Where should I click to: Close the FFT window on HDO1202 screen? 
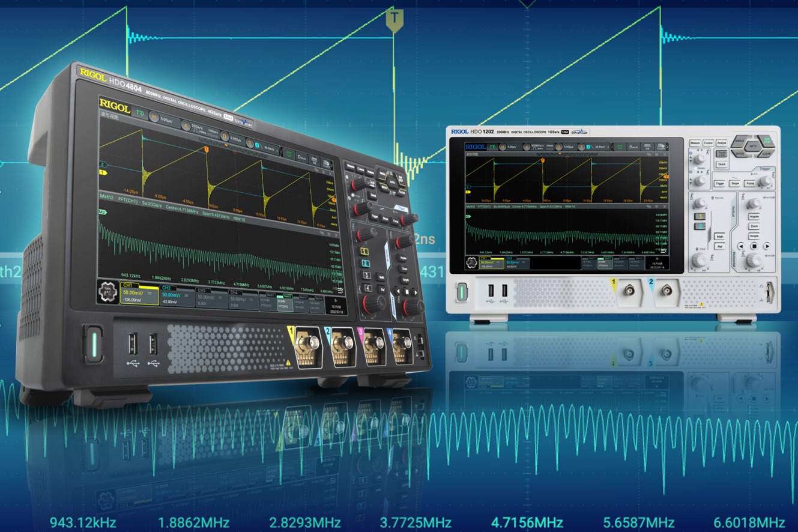coord(665,206)
